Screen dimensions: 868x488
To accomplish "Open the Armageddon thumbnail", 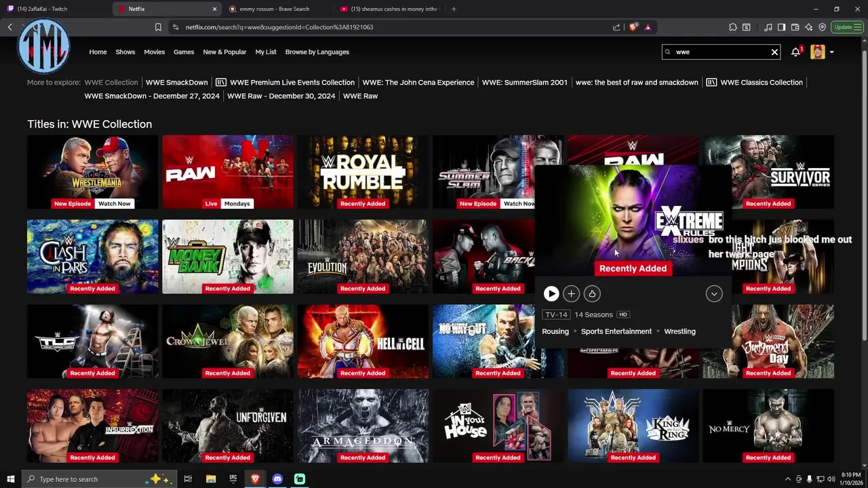I will [363, 426].
